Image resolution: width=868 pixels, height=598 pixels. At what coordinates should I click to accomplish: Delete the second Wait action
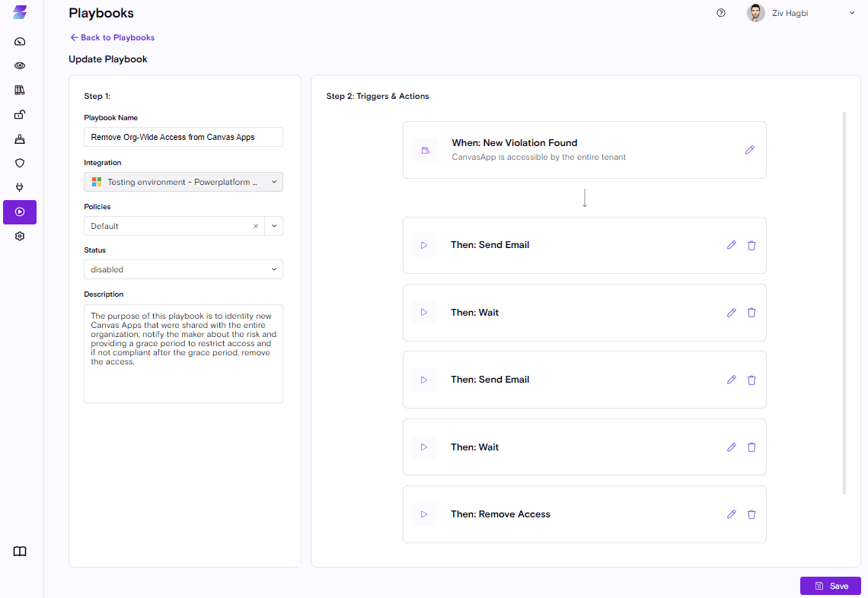tap(752, 447)
